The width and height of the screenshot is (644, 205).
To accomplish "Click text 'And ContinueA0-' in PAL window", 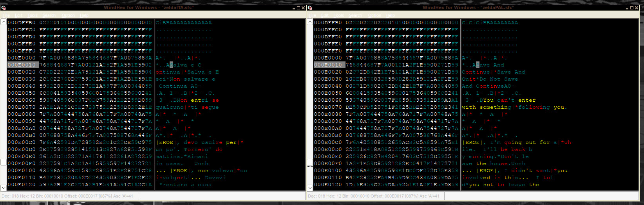I will (488, 86).
